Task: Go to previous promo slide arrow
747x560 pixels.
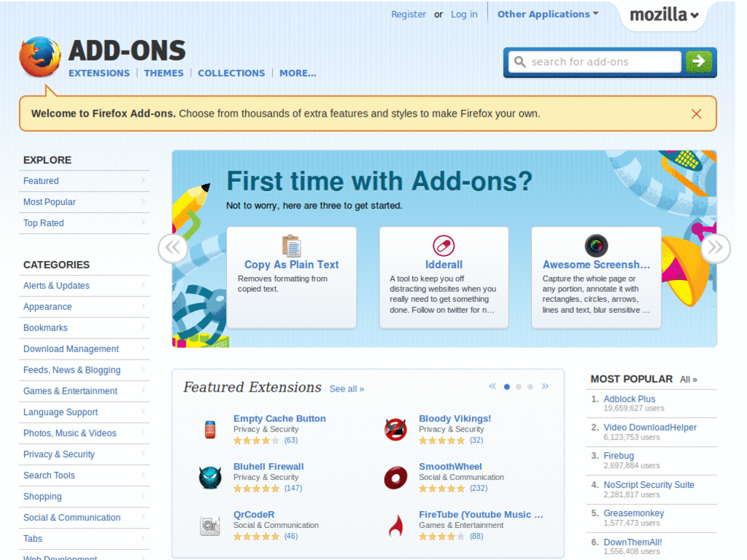Action: pos(173,248)
